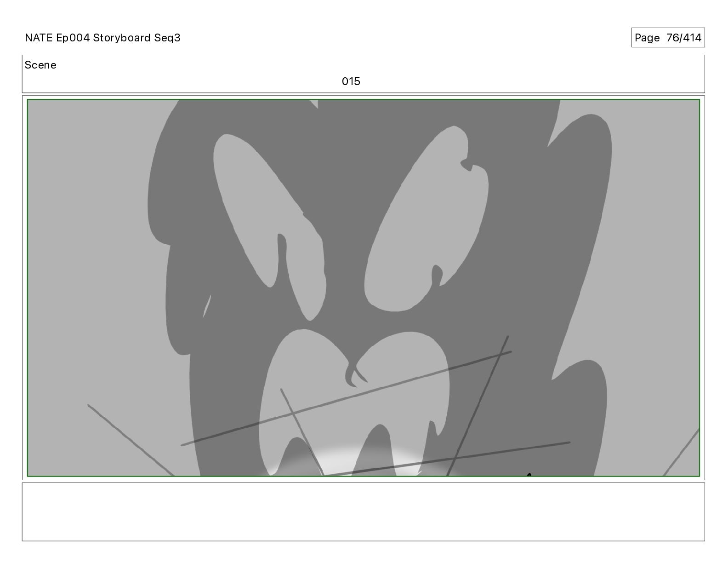Viewport: 728px width, 563px height.
Task: Click the empty notes box below the panel
Action: pos(364,511)
